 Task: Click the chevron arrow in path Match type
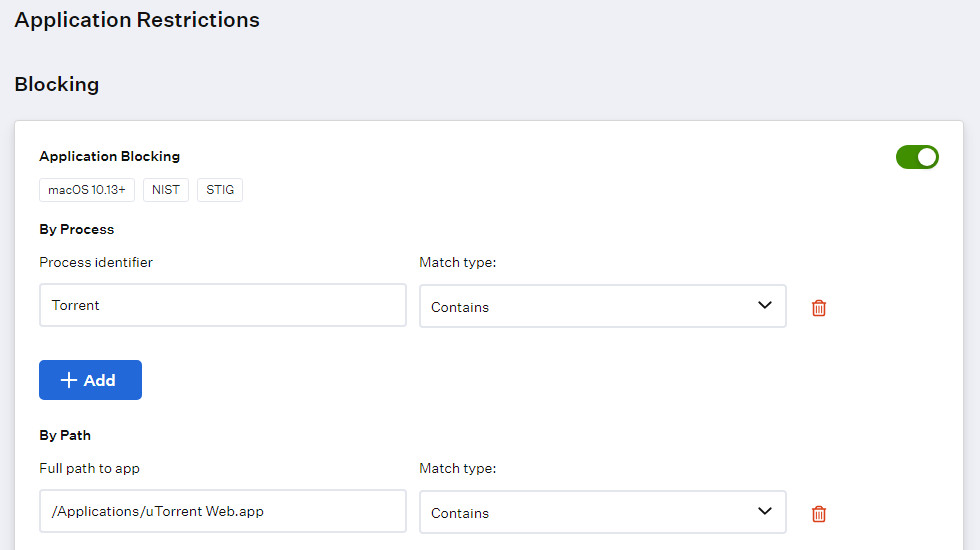765,511
